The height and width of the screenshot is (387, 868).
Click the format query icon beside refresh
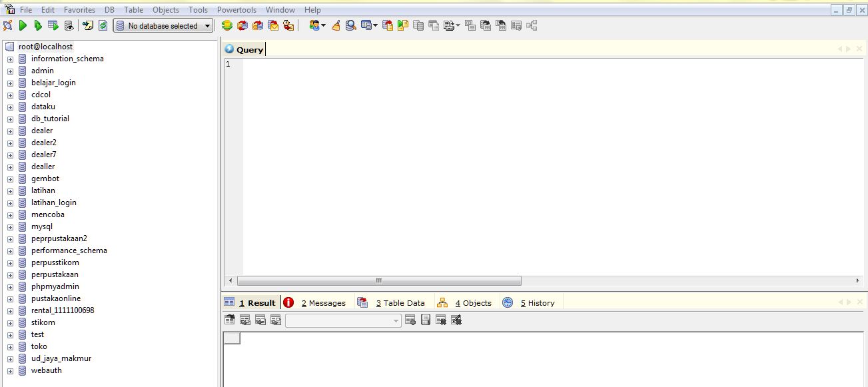coord(88,26)
